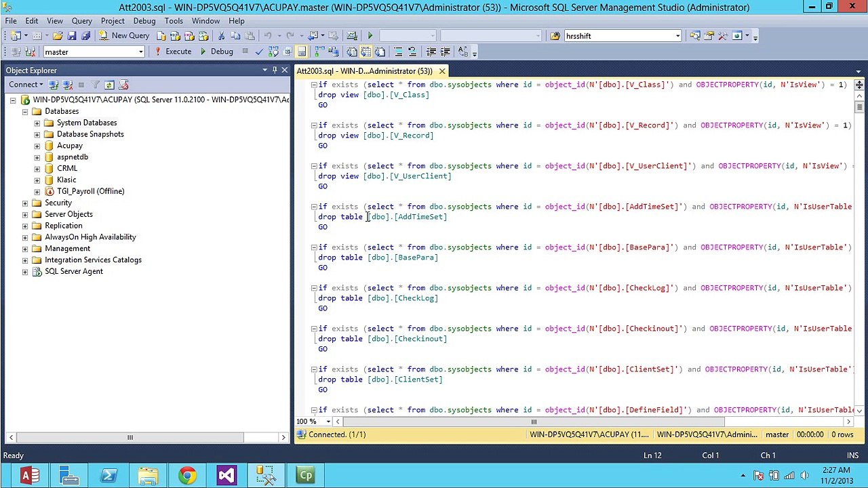Image resolution: width=868 pixels, height=488 pixels.
Task: Click the Parse checkmark icon
Action: pyautogui.click(x=259, y=52)
